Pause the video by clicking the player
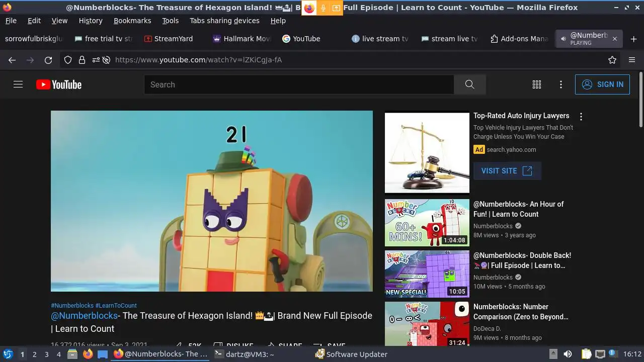This screenshot has width=644, height=362. 212,201
